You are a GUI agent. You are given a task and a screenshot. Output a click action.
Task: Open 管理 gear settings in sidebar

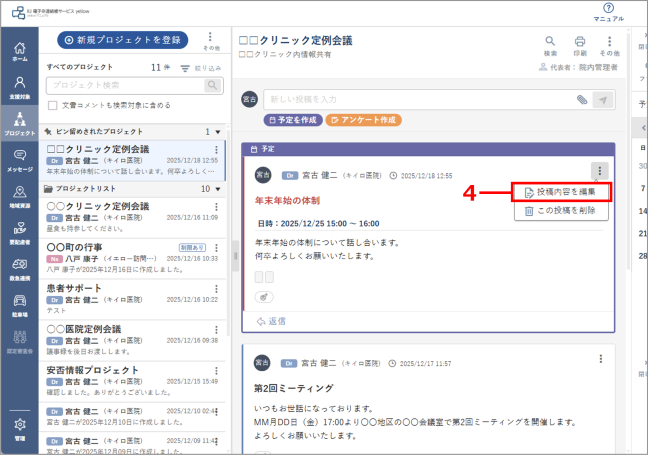point(19,429)
